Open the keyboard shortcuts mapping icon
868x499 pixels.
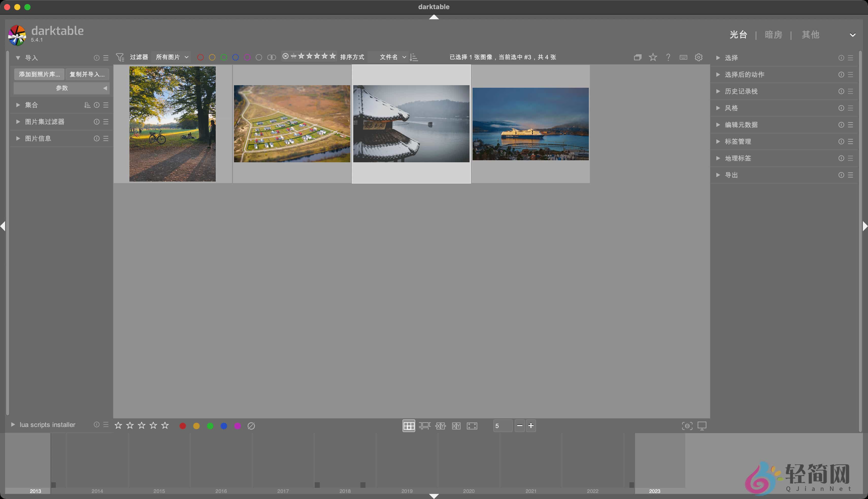pos(683,57)
